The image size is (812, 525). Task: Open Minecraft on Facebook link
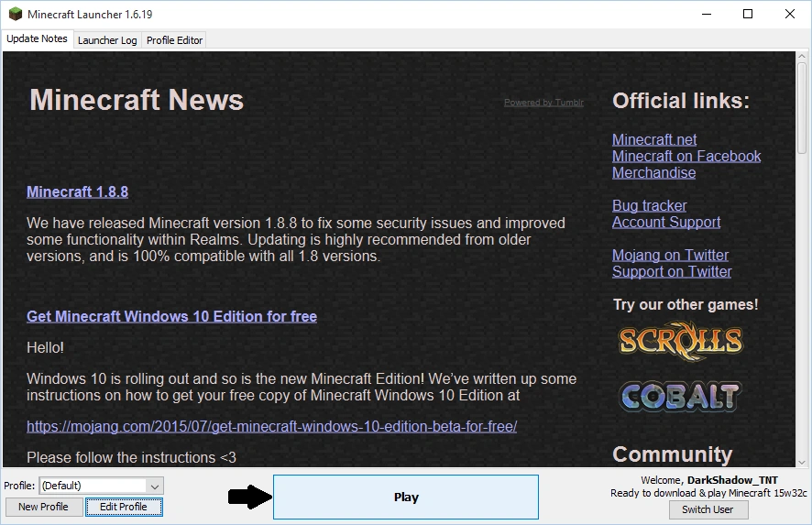tap(686, 157)
